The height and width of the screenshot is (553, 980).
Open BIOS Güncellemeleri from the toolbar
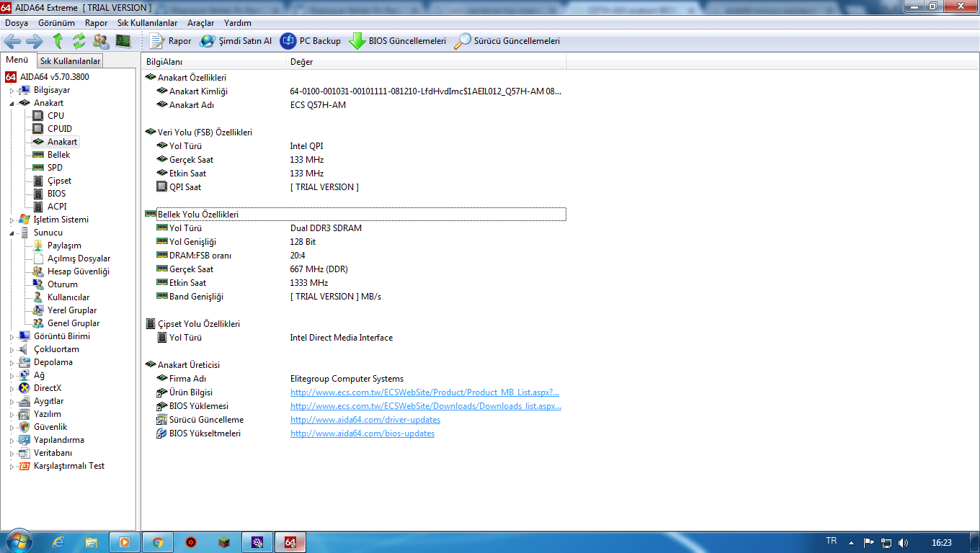coord(398,41)
